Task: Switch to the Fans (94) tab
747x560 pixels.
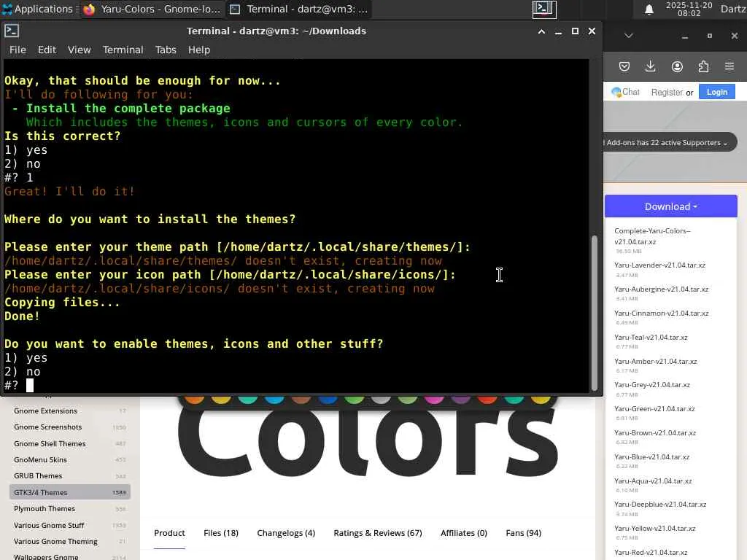Action: coord(523,533)
